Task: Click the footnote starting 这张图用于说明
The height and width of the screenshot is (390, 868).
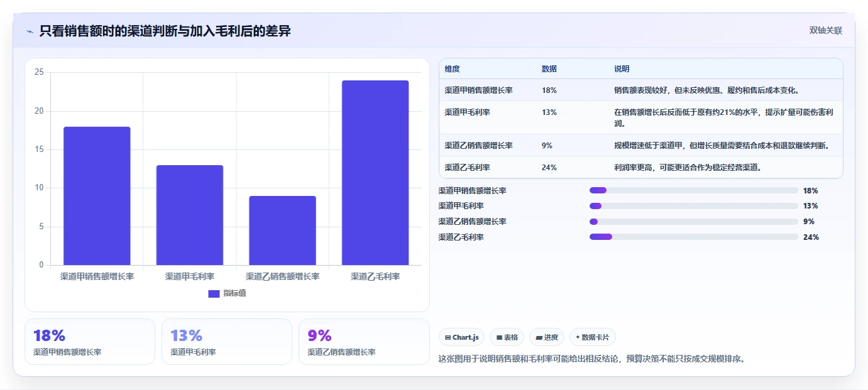Action: 591,359
